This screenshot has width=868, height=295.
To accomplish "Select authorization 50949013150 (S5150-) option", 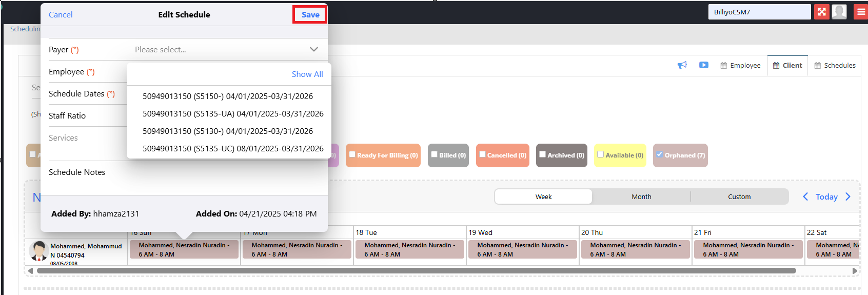I will point(228,96).
